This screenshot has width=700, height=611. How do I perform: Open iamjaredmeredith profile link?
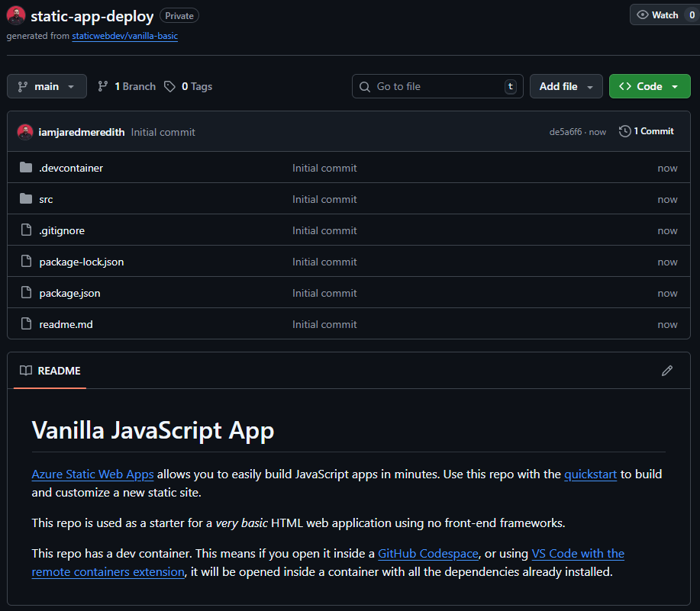pos(81,132)
